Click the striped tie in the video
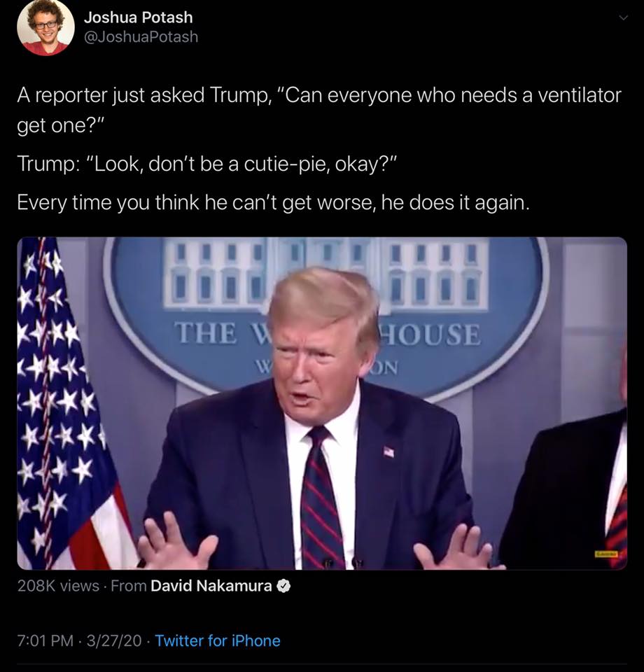The image size is (644, 672). [321, 497]
